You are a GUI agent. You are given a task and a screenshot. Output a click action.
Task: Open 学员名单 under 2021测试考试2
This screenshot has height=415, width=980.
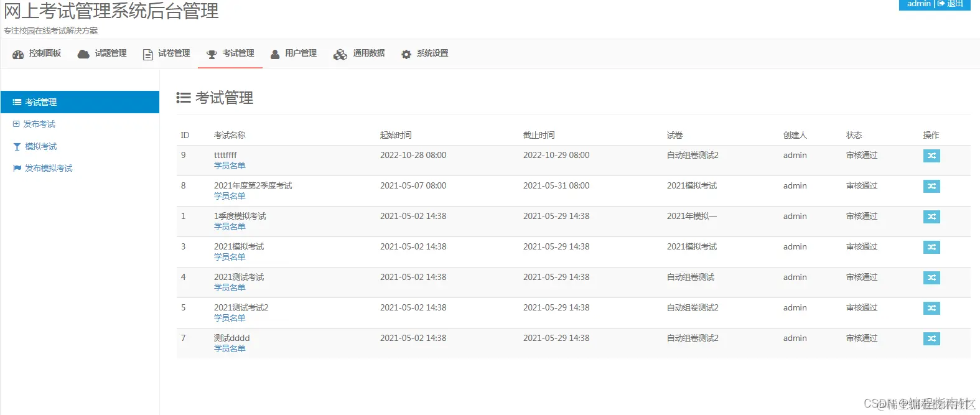pos(230,318)
